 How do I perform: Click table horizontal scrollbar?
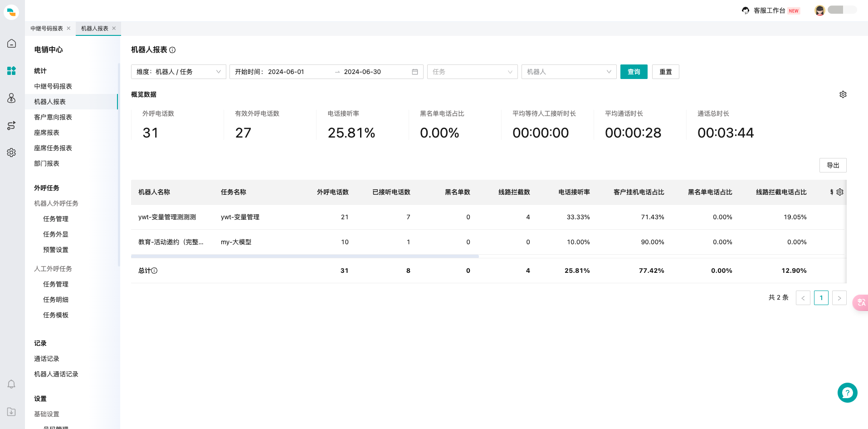point(305,256)
